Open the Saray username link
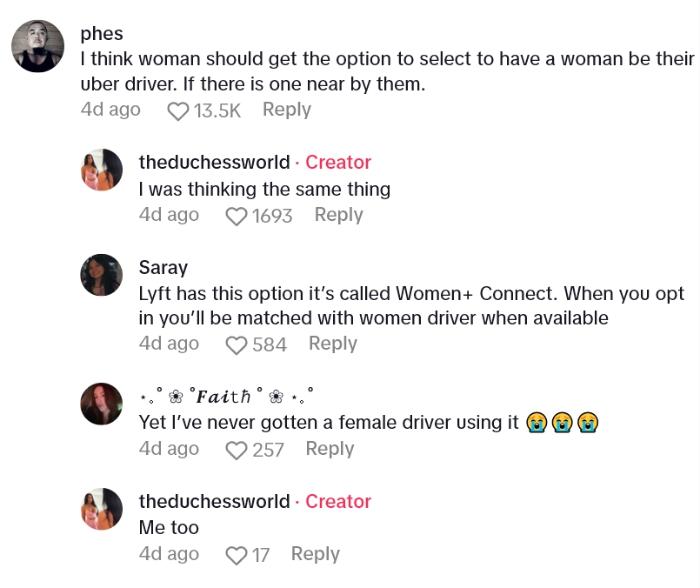The image size is (700, 588). 163,267
